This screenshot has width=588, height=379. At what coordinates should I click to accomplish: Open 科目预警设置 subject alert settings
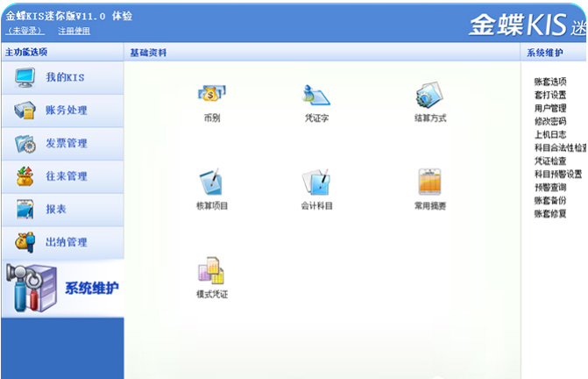tap(558, 174)
